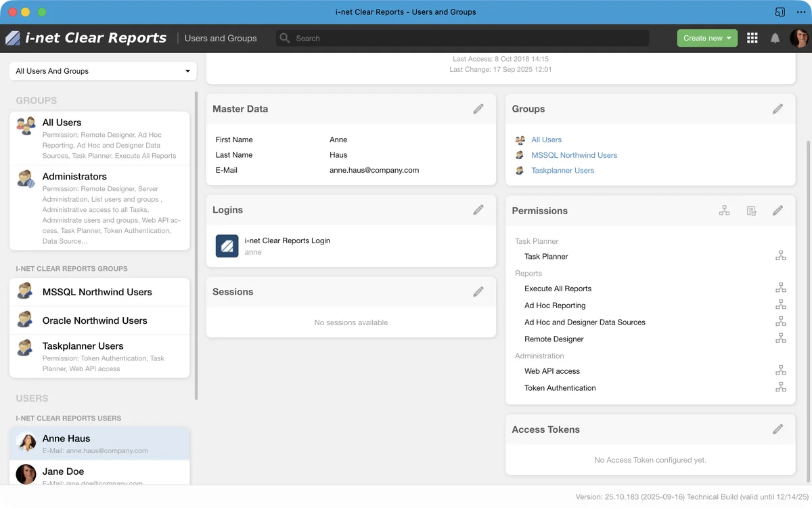Screen dimensions: 812x508
Task: Show inheritance for Task Planner permission
Action: pos(780,256)
